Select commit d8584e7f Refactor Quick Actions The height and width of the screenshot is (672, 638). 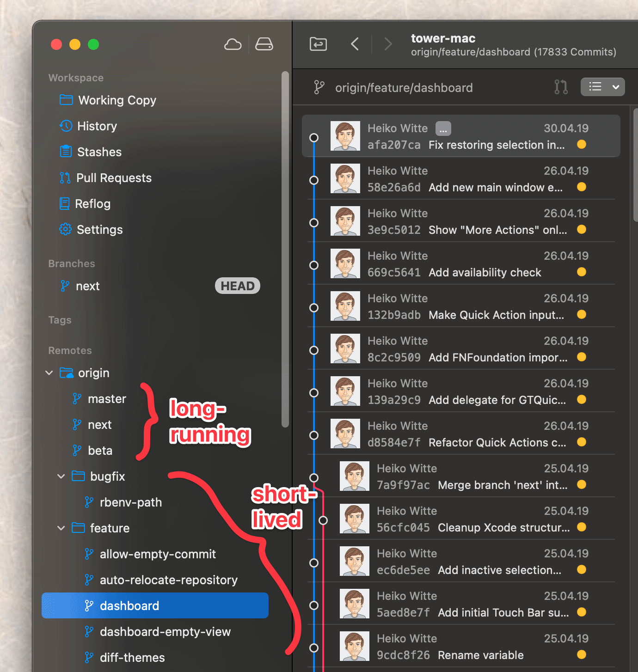[461, 434]
